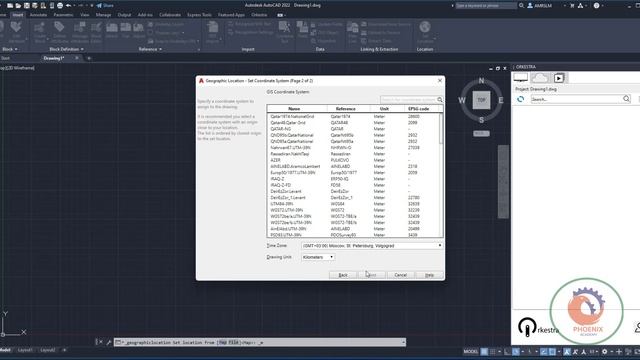Viewport: 640px width, 360px height.
Task: Click the Attach icon in Reference panel
Action: tap(112, 28)
